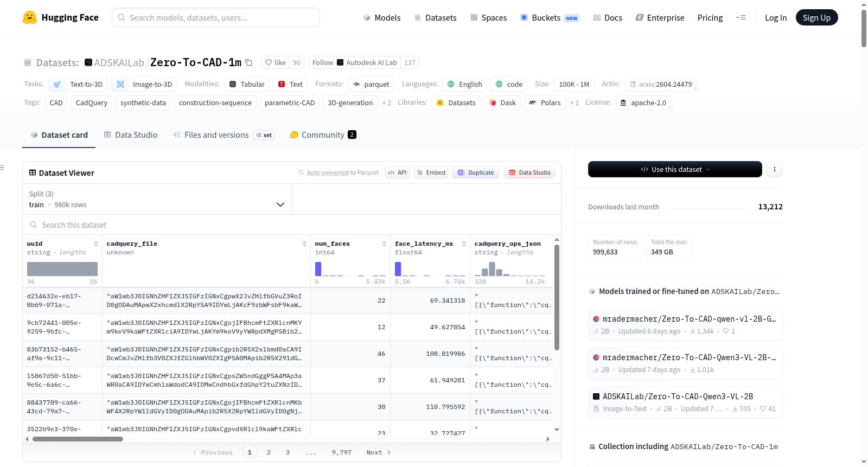Click the face_latency_ms histogram first bar
868x467 pixels.
(398, 269)
